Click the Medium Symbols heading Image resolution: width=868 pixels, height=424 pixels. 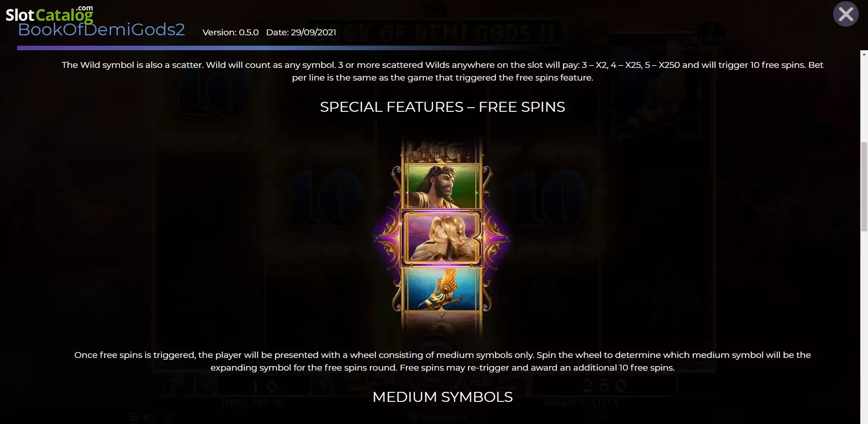point(442,397)
